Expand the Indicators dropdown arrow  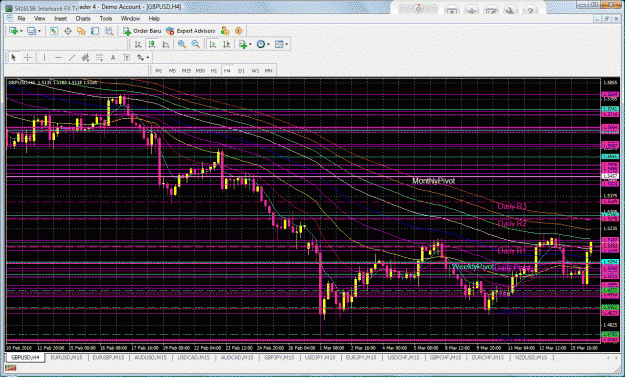(x=250, y=44)
